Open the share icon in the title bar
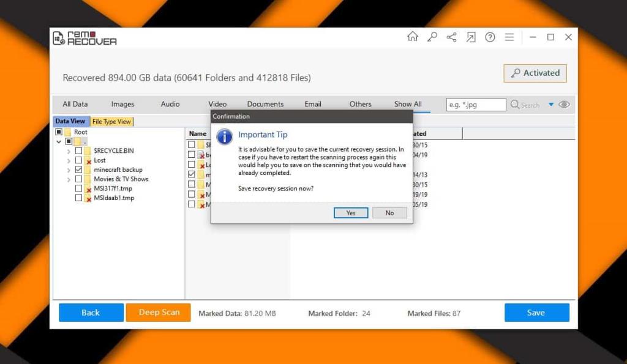 (x=451, y=37)
